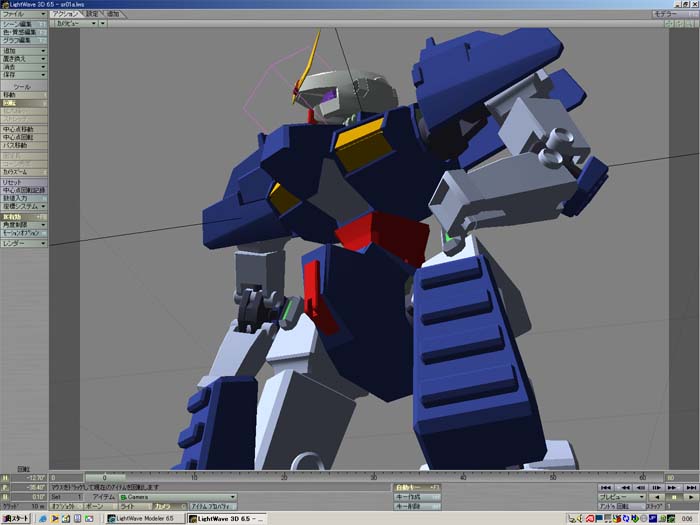700x525 pixels.
Task: Open the 色・質感編集 surface editor
Action: coord(24,32)
